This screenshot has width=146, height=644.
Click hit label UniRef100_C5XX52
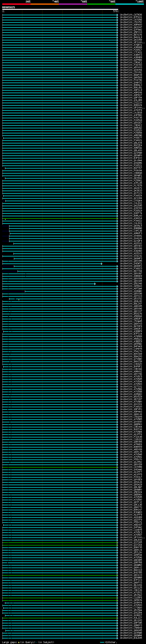(131, 22)
